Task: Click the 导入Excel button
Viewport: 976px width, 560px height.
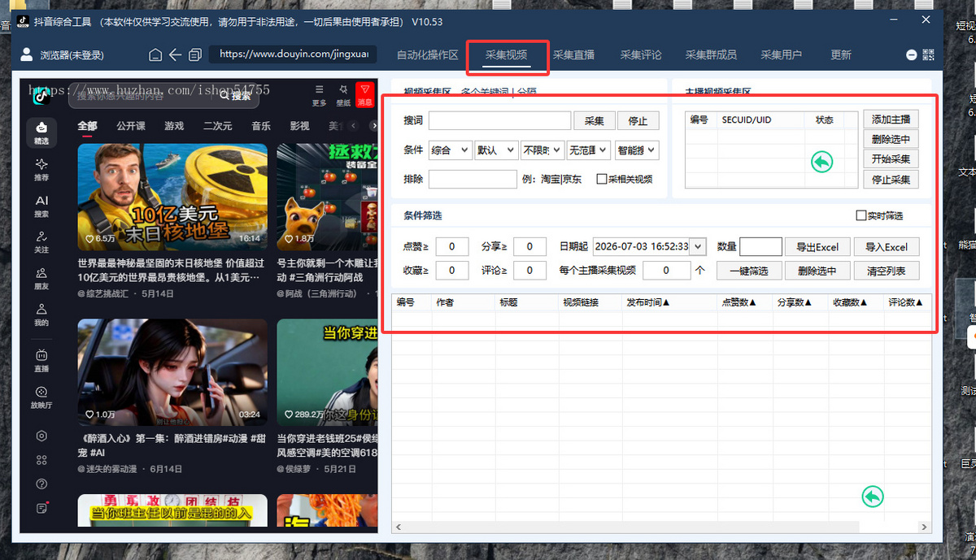Action: [887, 247]
